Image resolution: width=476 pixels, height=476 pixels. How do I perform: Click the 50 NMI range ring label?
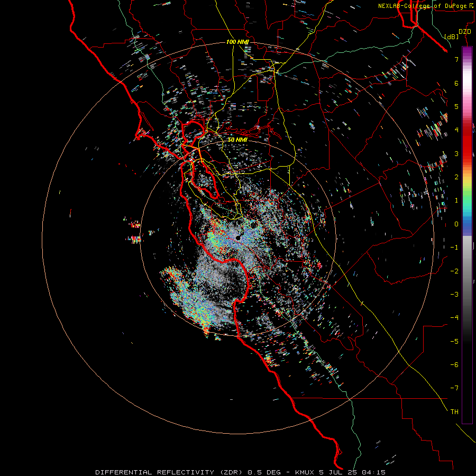pyautogui.click(x=237, y=140)
